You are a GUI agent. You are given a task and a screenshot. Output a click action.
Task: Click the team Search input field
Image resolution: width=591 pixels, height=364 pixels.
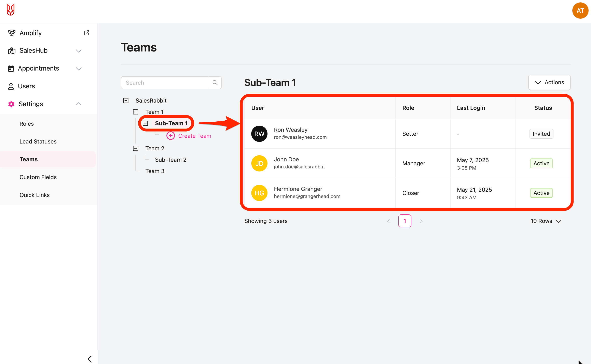[x=165, y=83]
